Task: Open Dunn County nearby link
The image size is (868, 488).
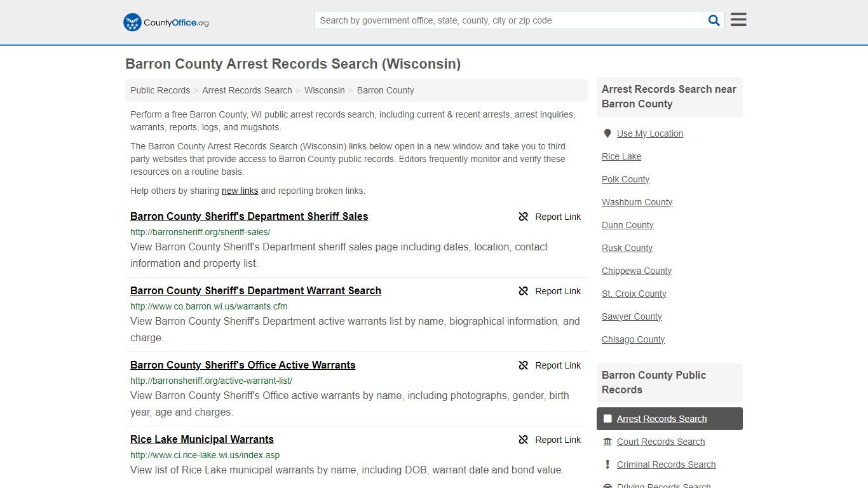Action: click(627, 225)
